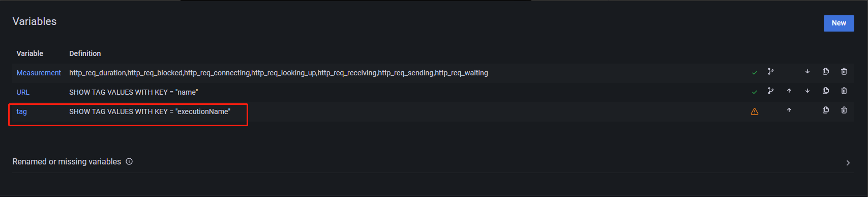
Task: Click green checkmark on URL row
Action: [755, 92]
